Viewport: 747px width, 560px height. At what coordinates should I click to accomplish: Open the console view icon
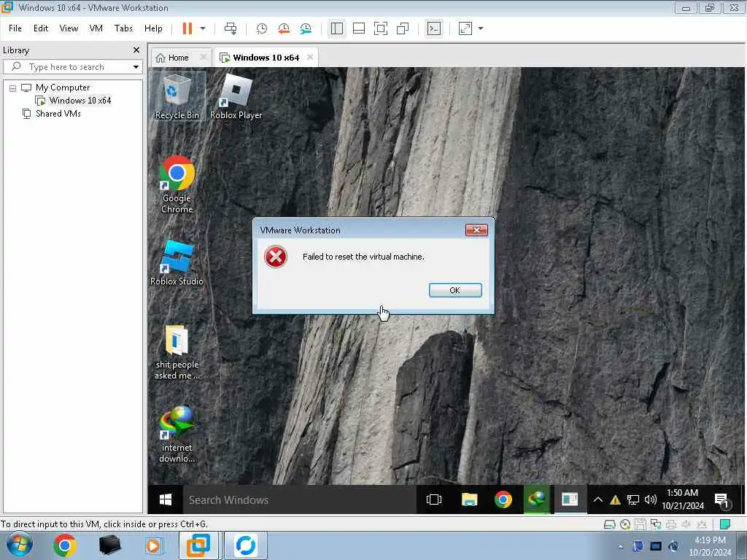click(434, 28)
